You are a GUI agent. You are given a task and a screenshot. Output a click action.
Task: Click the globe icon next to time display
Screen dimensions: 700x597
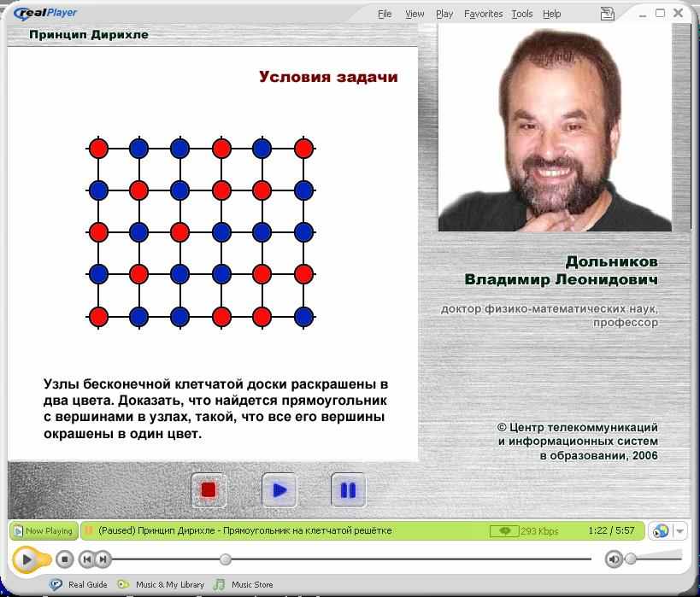(x=661, y=531)
